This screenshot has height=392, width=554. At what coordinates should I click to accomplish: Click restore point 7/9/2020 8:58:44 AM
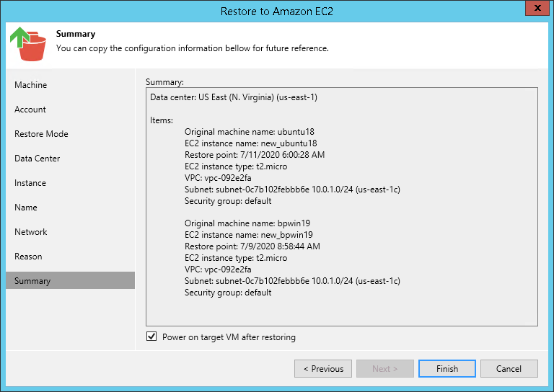coord(252,246)
